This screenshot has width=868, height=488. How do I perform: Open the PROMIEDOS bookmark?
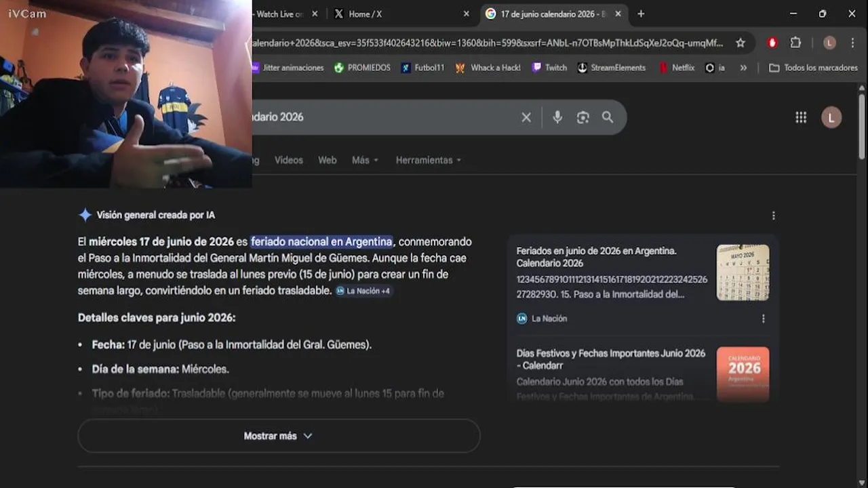coord(362,68)
